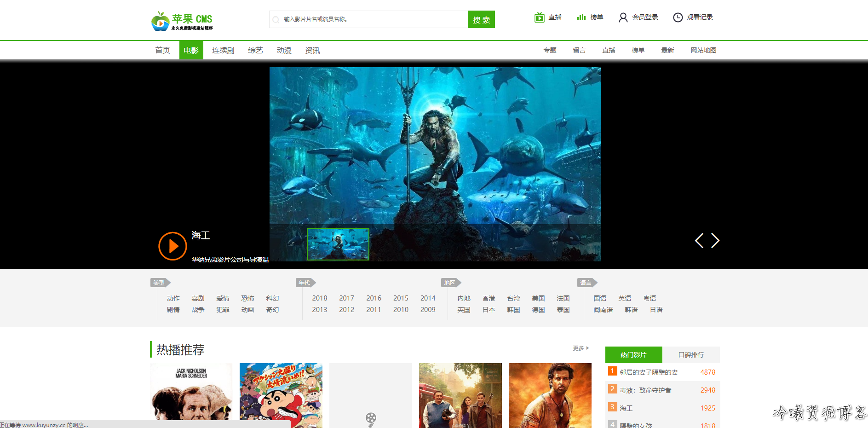Open 动漫 navigation item
Viewport: 868px width, 428px height.
[x=284, y=50]
